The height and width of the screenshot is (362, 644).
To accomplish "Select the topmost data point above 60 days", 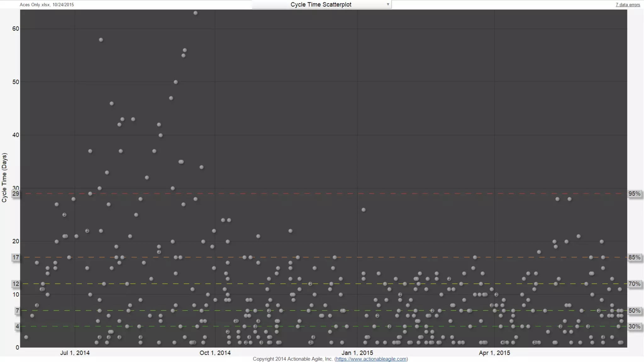I will pyautogui.click(x=195, y=13).
